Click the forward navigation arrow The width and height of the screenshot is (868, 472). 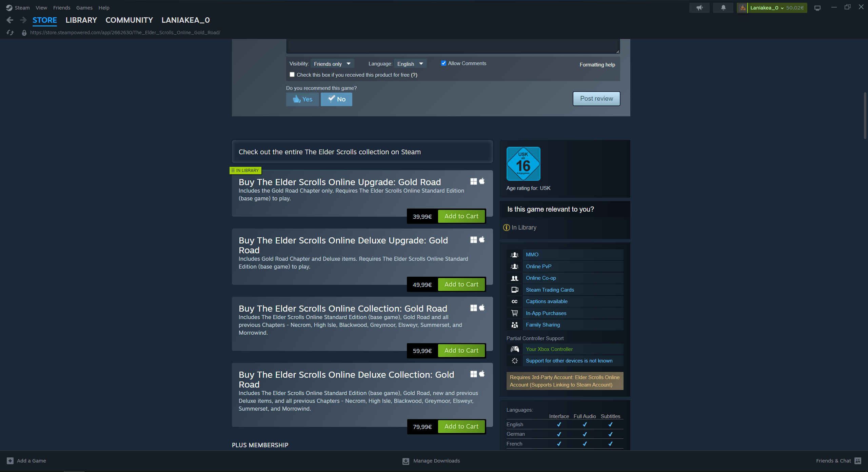(23, 20)
